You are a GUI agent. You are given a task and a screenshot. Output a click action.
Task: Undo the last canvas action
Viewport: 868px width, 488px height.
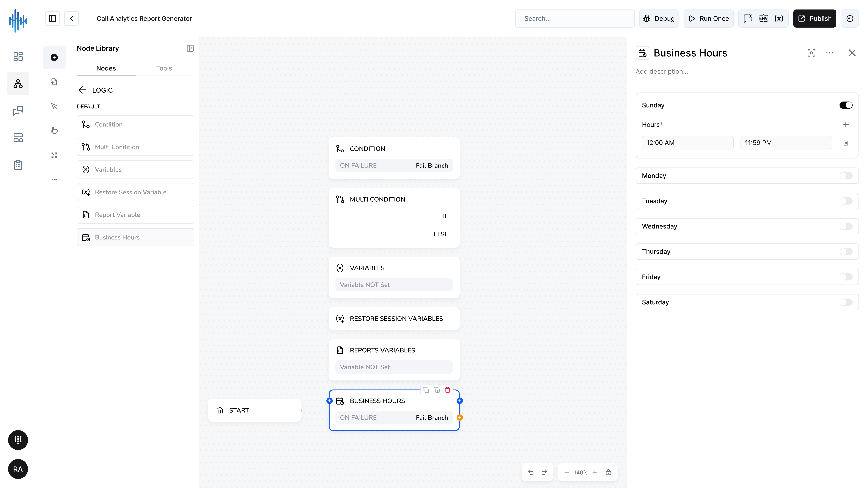coord(531,472)
